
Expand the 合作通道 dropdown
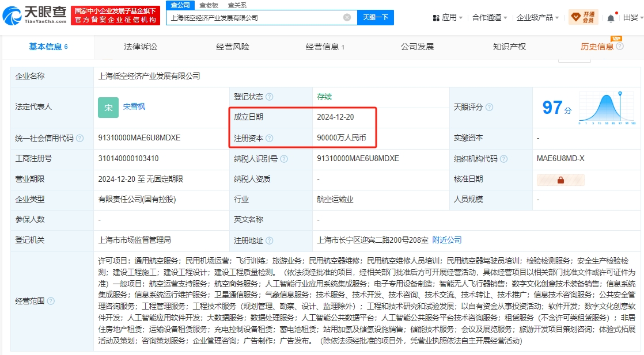(x=490, y=18)
